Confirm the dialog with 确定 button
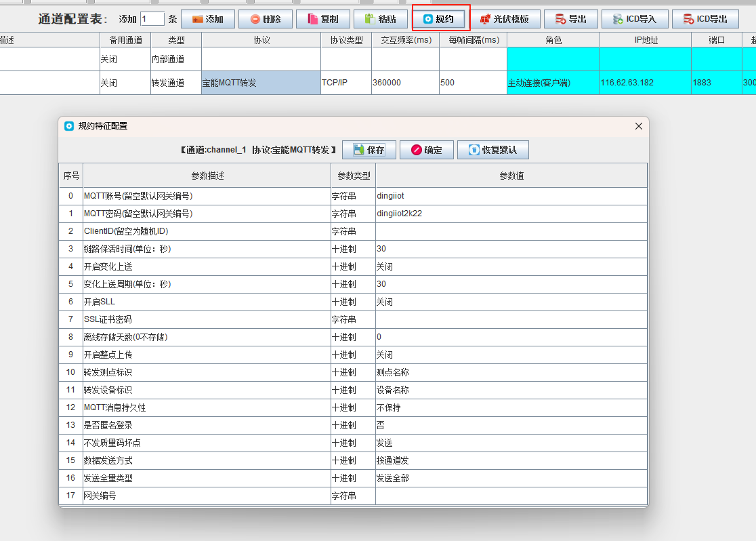 [426, 150]
